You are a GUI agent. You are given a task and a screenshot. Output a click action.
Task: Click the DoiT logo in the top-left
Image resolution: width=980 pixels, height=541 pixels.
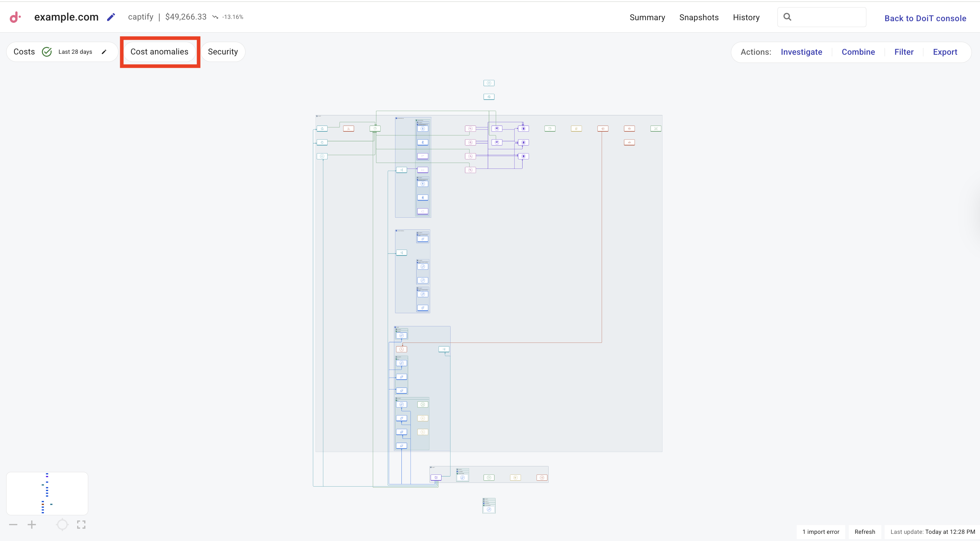point(15,17)
